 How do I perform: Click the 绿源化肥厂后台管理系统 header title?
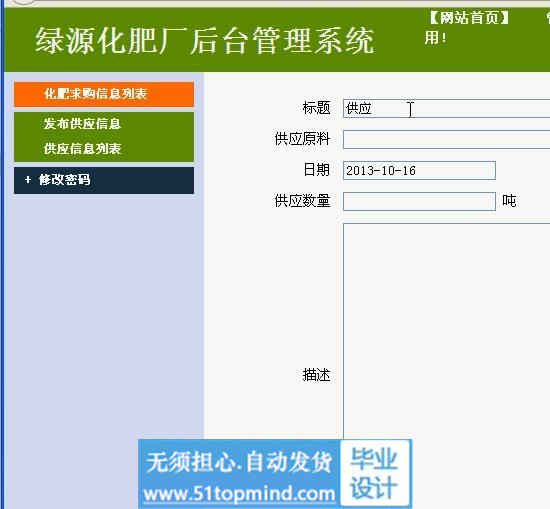coord(205,41)
